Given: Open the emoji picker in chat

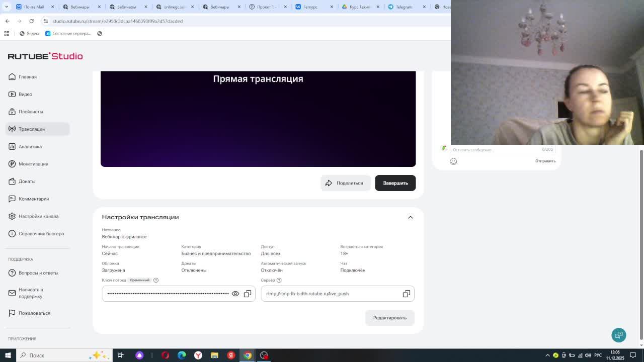Looking at the screenshot, I should [453, 161].
